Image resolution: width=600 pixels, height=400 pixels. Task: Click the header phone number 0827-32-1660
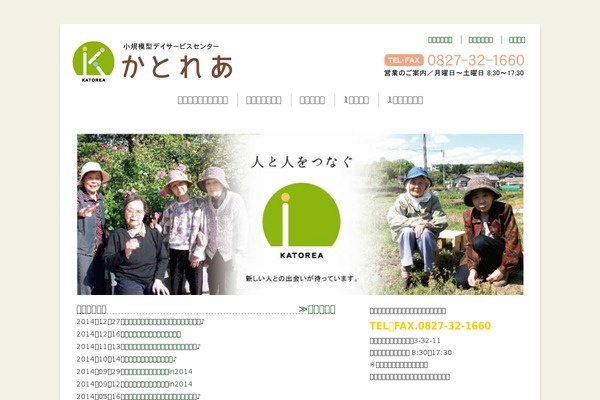pyautogui.click(x=476, y=60)
